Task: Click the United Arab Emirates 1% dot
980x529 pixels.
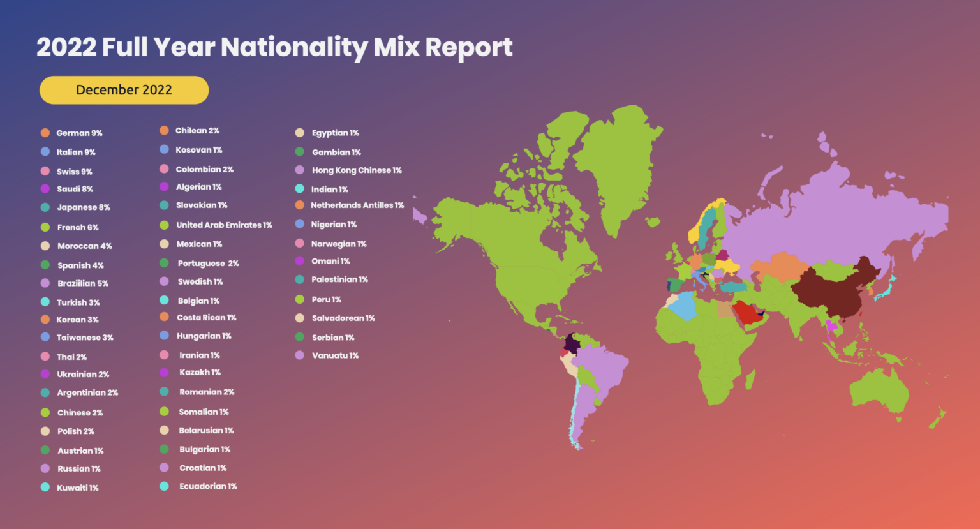Action: pyautogui.click(x=165, y=225)
